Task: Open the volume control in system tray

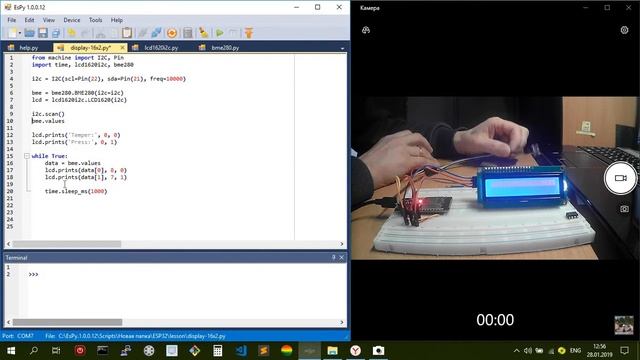Action: pyautogui.click(x=528, y=351)
